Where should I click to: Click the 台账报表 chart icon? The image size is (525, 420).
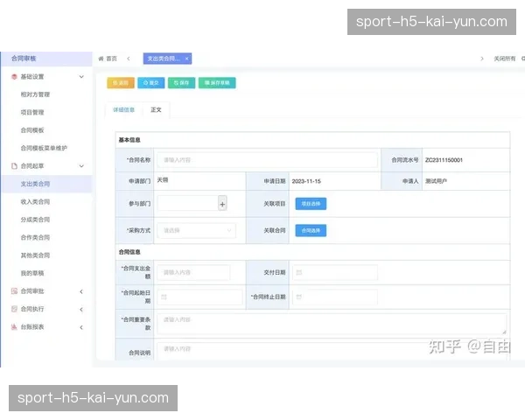pos(14,327)
